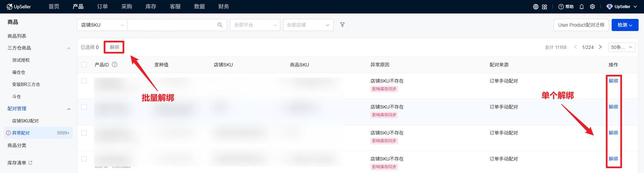Viewport: 644px width, 173px height.
Task: Click the search magnifier icon
Action: tap(220, 25)
